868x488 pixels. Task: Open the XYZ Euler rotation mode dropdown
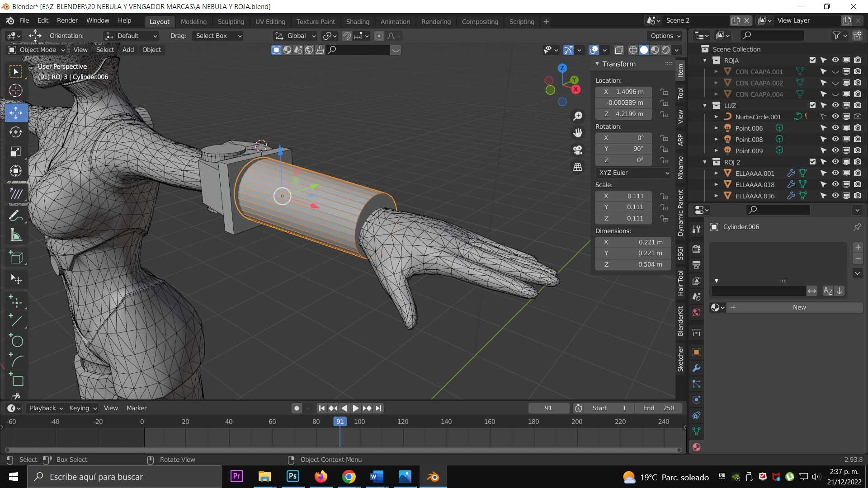coord(633,173)
